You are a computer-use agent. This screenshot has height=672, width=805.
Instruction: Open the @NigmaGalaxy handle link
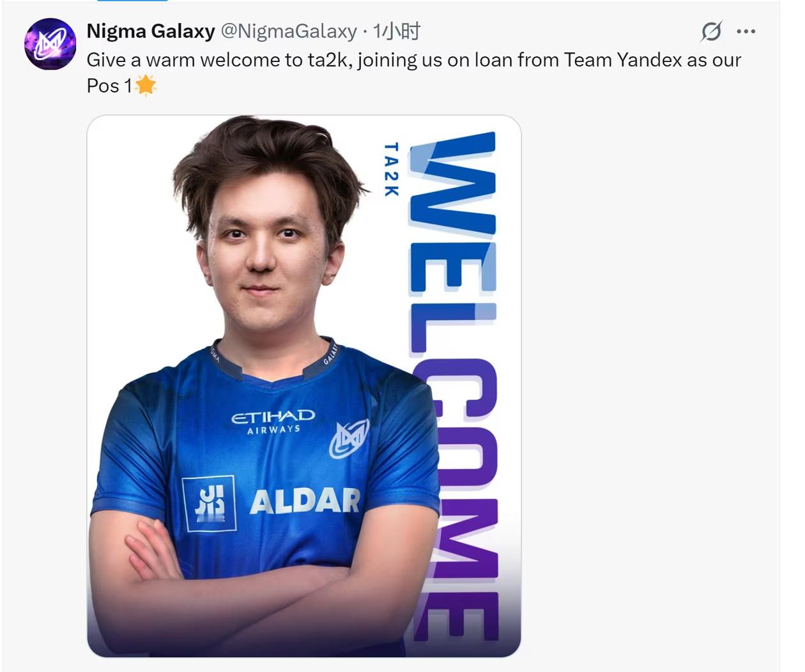(x=289, y=31)
